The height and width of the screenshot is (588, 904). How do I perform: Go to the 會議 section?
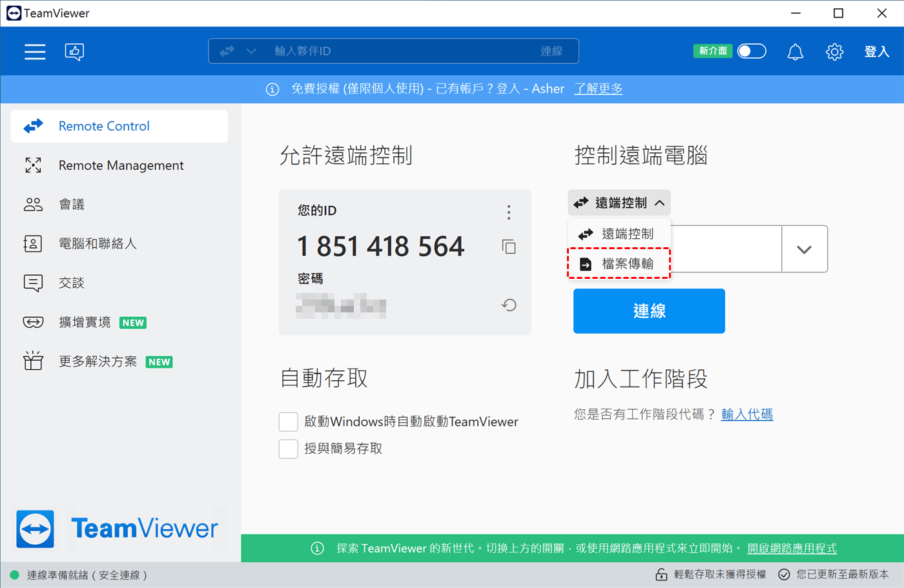119,205
